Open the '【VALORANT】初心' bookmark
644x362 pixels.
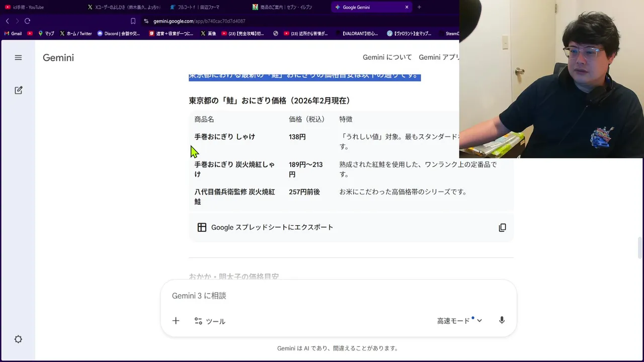(x=357, y=34)
